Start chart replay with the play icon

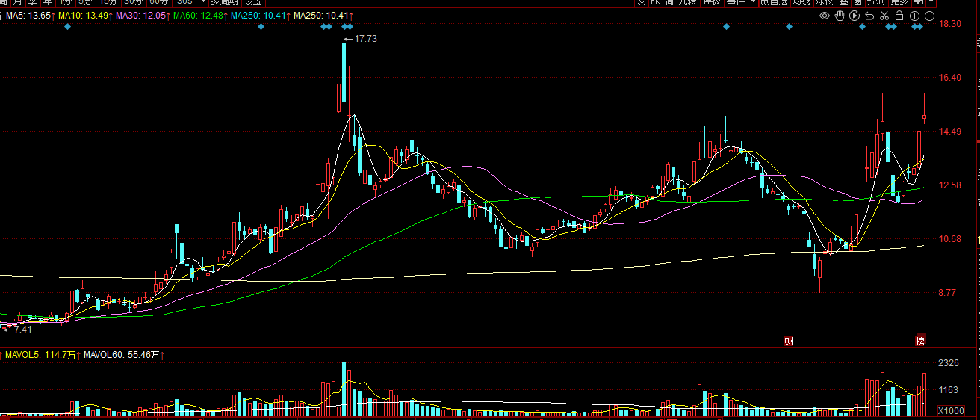(x=855, y=16)
